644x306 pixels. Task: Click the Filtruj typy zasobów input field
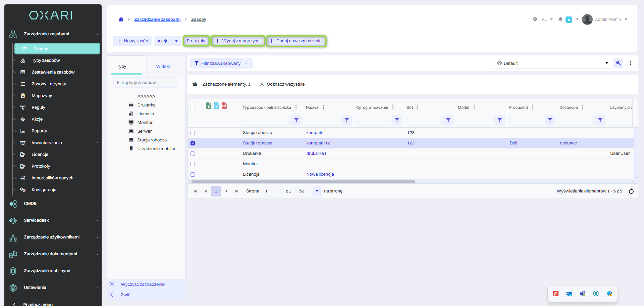click(146, 83)
